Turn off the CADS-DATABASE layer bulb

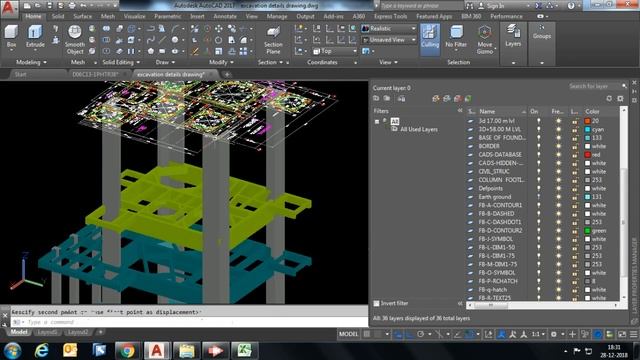point(538,155)
